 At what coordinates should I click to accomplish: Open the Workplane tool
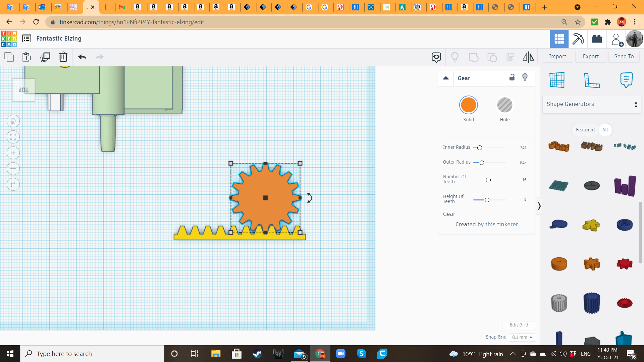(557, 80)
